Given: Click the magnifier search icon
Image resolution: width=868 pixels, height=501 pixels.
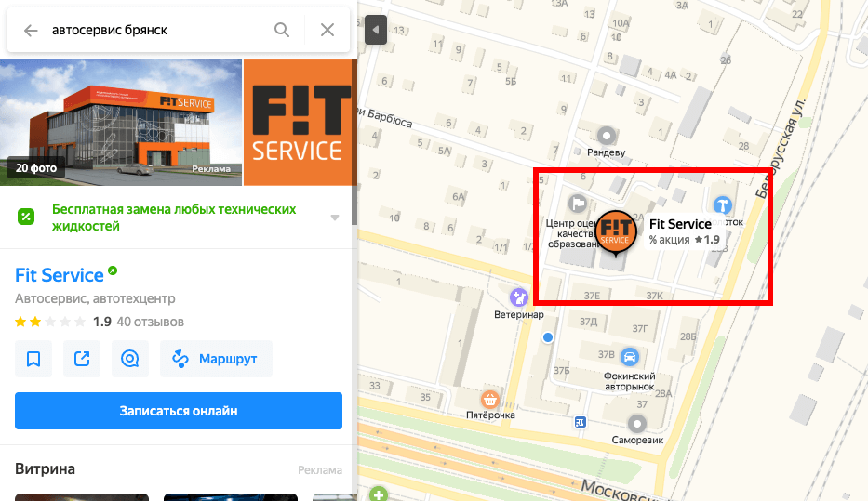Looking at the screenshot, I should [282, 30].
